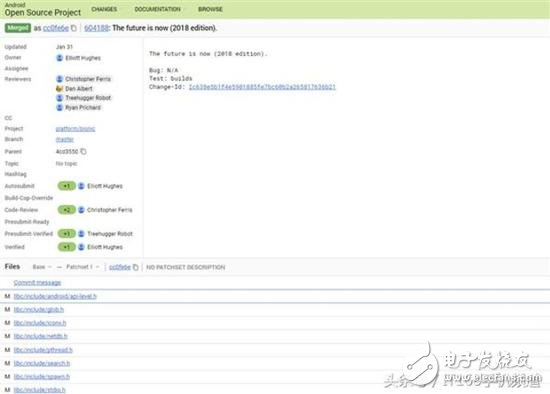Open the platform/bionic project link
This screenshot has height=394, width=550.
coord(75,129)
